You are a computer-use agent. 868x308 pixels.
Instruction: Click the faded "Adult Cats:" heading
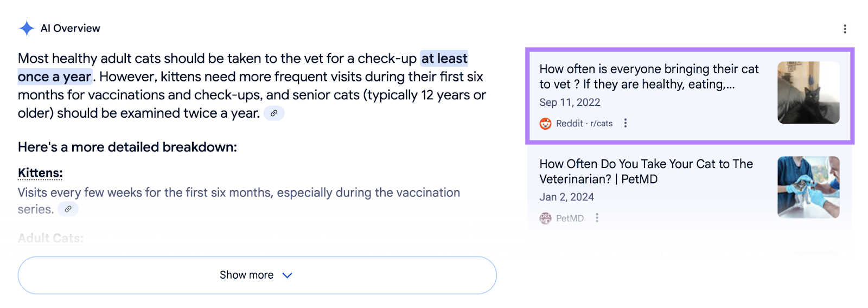click(50, 238)
